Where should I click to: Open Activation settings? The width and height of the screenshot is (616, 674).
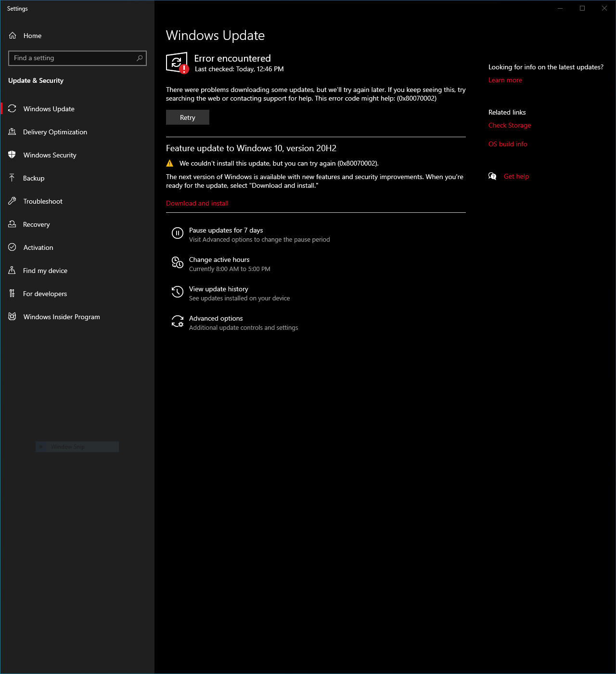click(77, 247)
